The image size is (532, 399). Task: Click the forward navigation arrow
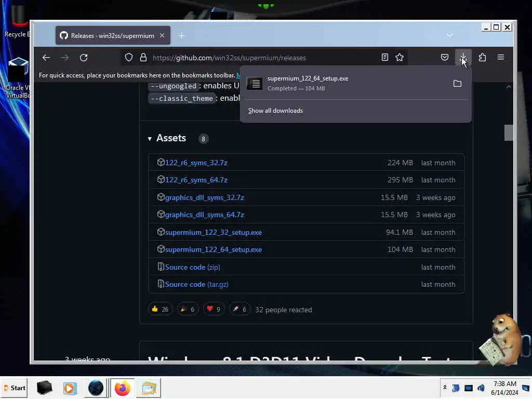[64, 58]
